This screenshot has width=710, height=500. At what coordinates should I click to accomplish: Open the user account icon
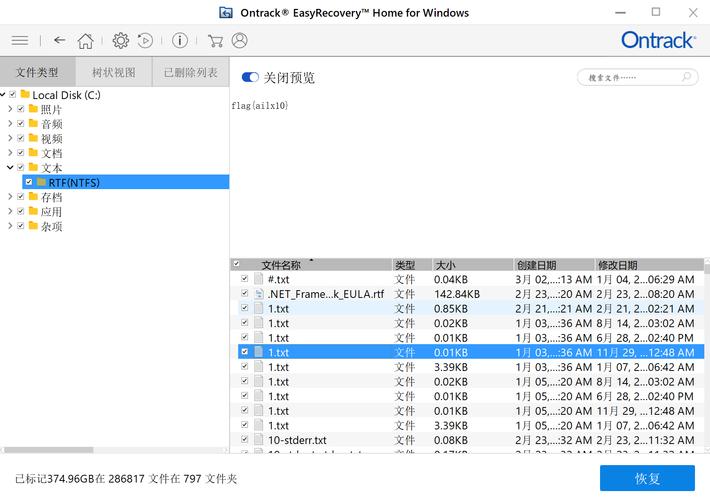[240, 41]
